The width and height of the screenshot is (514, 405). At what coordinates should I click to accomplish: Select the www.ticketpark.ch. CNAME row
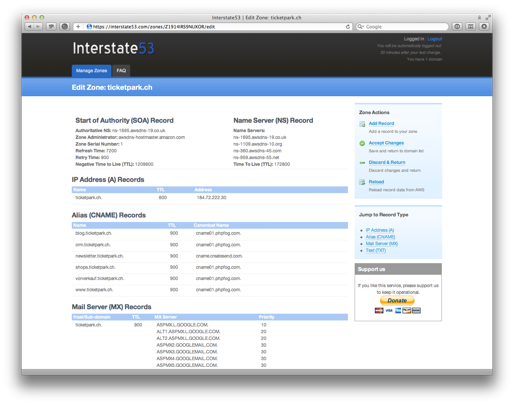coord(210,290)
